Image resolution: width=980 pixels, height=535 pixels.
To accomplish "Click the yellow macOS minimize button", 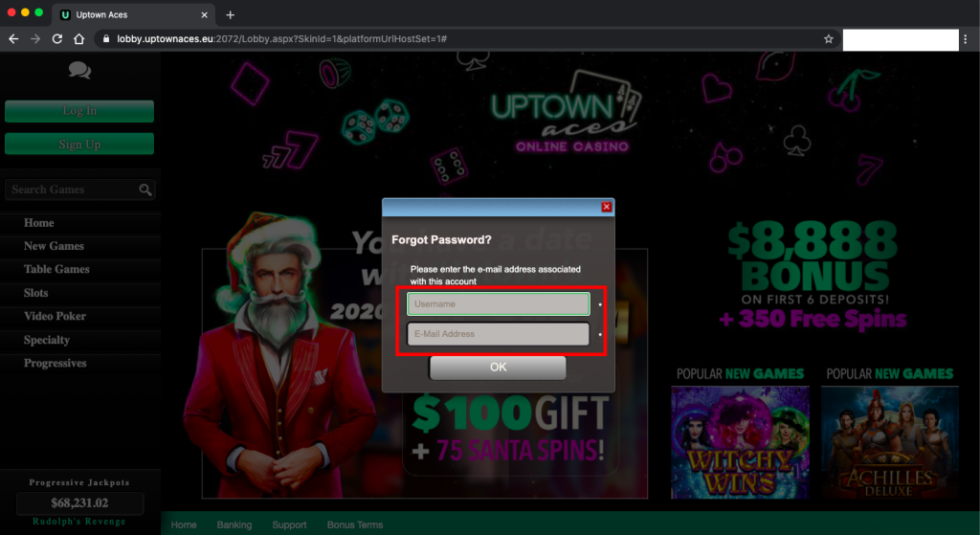I will coord(25,12).
